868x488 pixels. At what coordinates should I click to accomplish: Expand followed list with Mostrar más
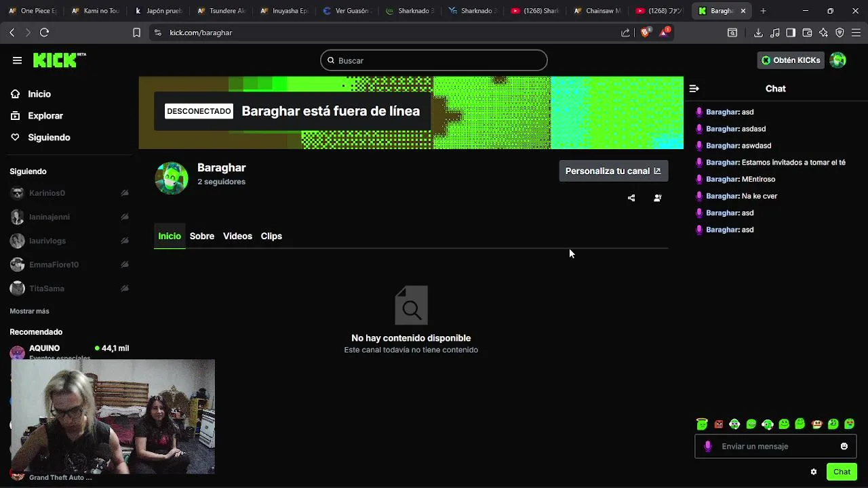(29, 311)
